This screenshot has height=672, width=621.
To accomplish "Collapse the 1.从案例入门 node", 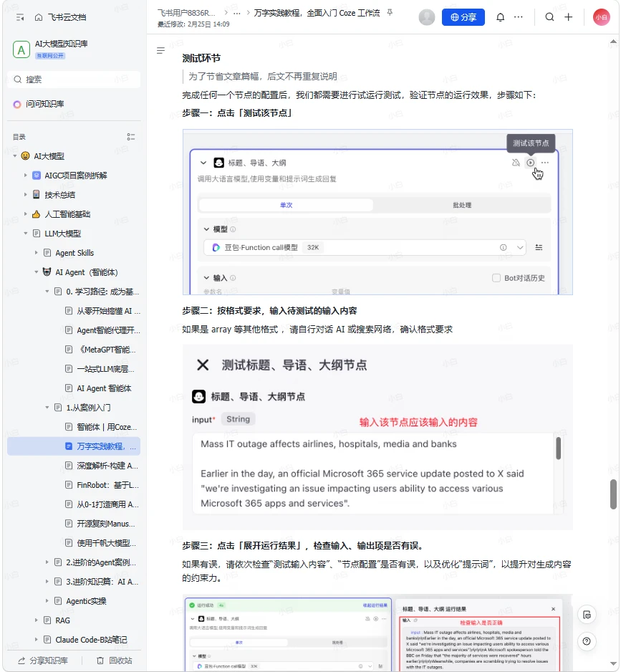I will tap(47, 408).
